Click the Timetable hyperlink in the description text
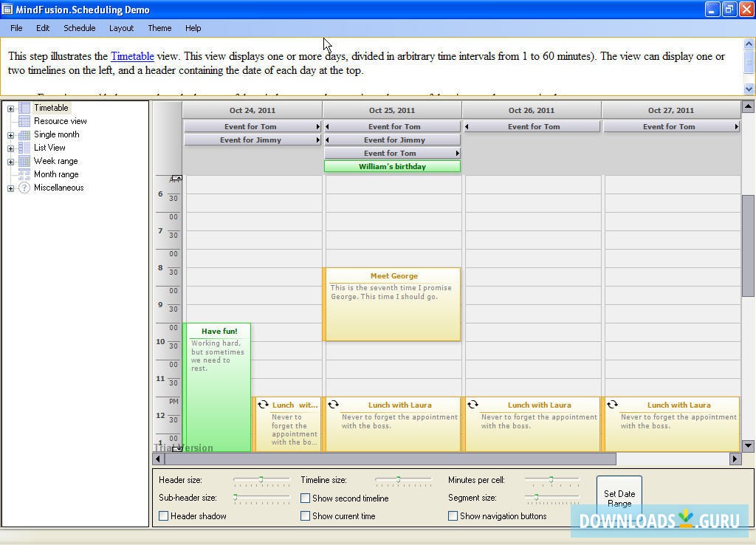Viewport: 756px width, 545px height. [x=132, y=56]
